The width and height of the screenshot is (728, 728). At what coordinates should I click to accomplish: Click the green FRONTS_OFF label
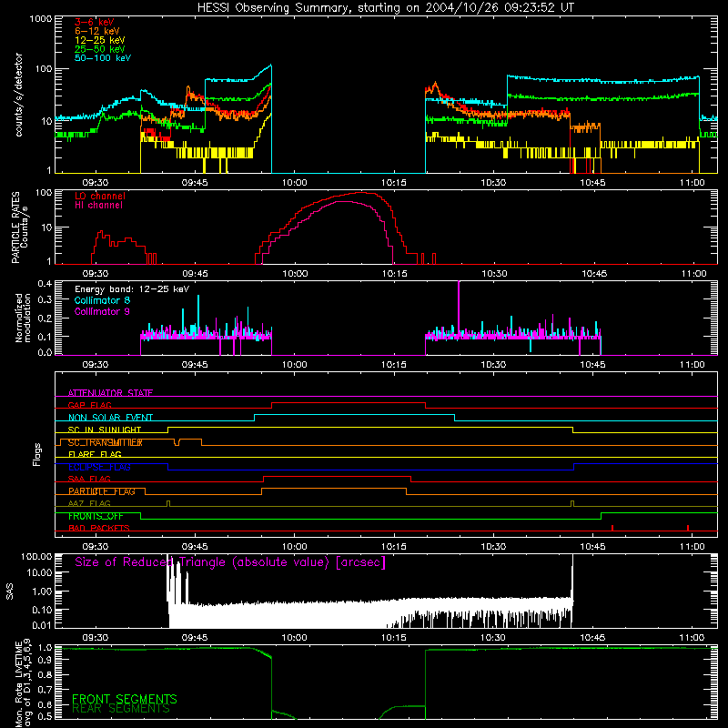(96, 516)
